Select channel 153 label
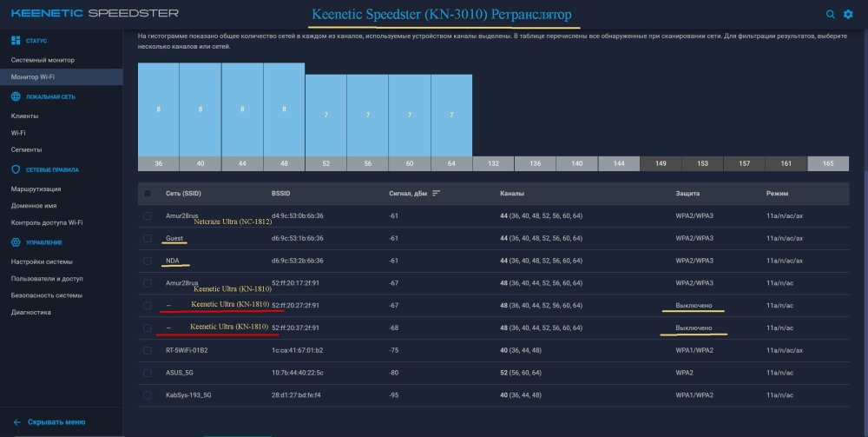This screenshot has width=868, height=437. click(702, 163)
